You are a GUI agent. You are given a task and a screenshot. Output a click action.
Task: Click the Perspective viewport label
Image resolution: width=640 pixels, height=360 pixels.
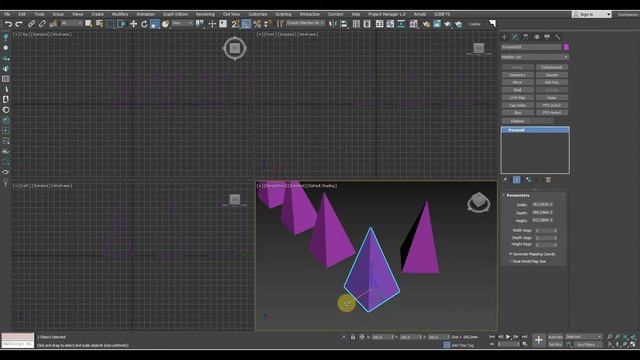[276, 186]
